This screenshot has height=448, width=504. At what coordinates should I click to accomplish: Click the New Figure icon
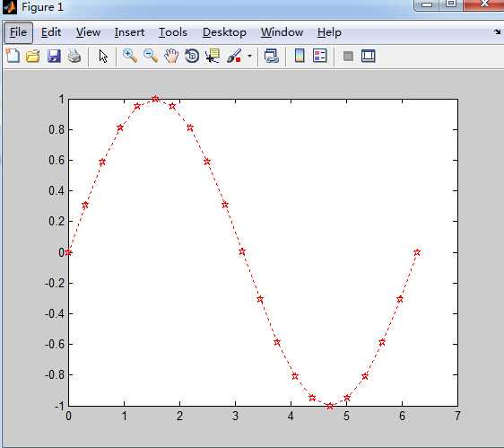click(13, 56)
